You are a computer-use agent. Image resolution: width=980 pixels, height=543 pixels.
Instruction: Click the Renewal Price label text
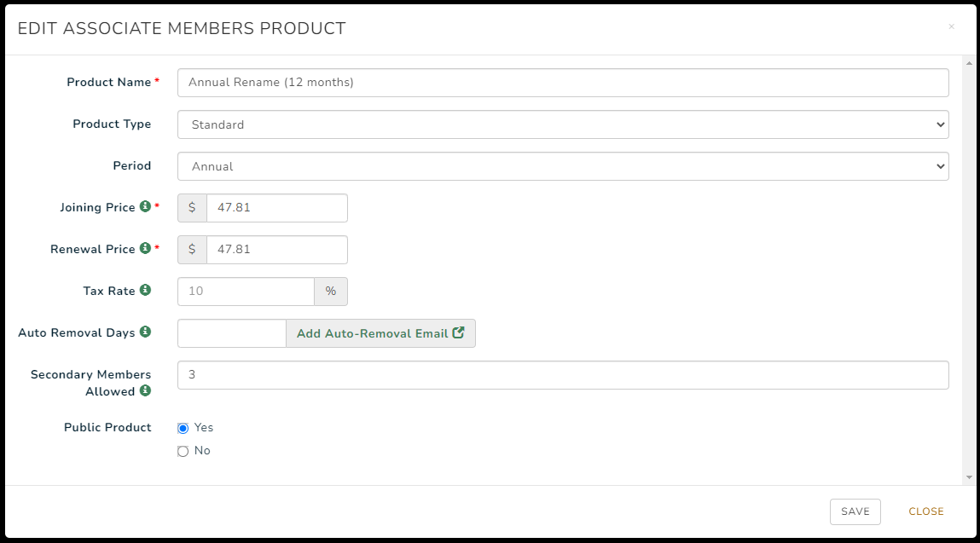92,249
